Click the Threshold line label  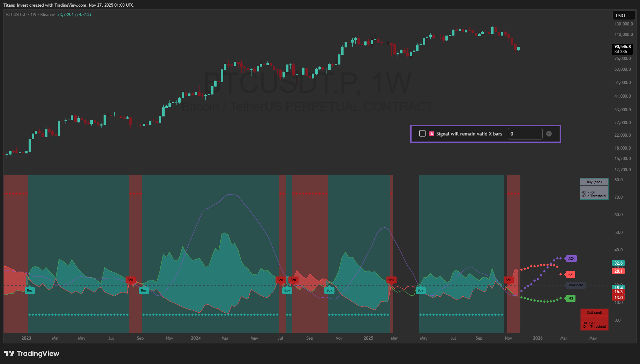575,285
